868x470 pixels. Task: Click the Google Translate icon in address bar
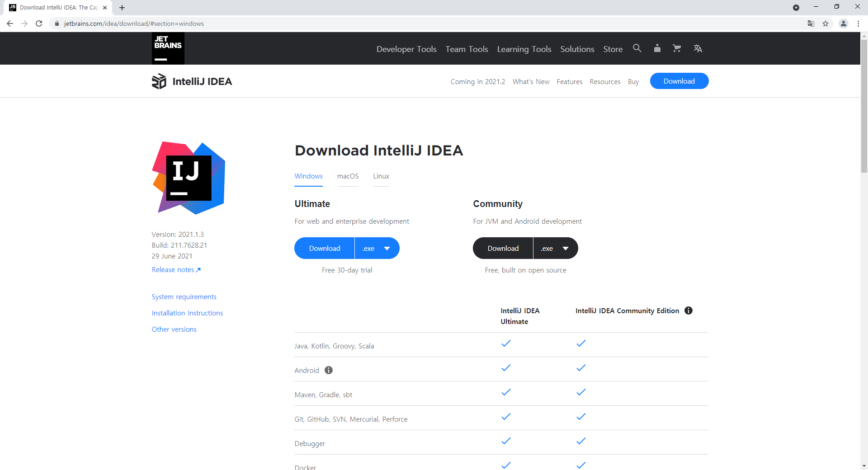click(811, 23)
